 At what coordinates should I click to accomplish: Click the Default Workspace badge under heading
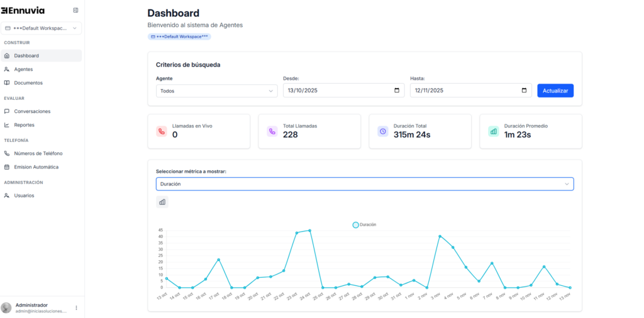[x=179, y=37]
